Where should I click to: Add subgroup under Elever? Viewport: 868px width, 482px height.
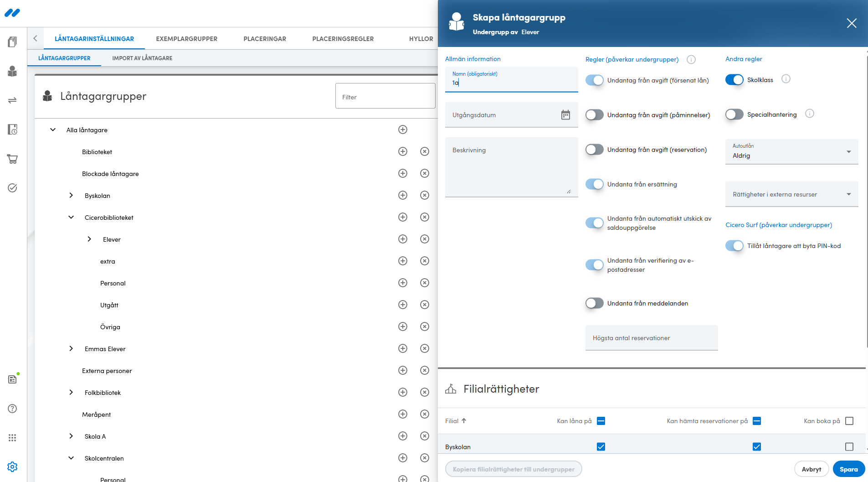click(x=403, y=239)
